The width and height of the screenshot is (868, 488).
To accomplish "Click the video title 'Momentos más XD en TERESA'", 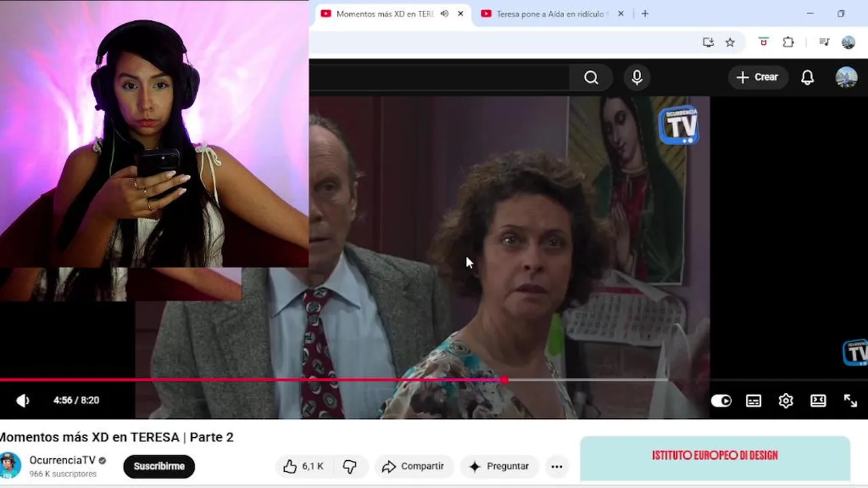I will 117,437.
